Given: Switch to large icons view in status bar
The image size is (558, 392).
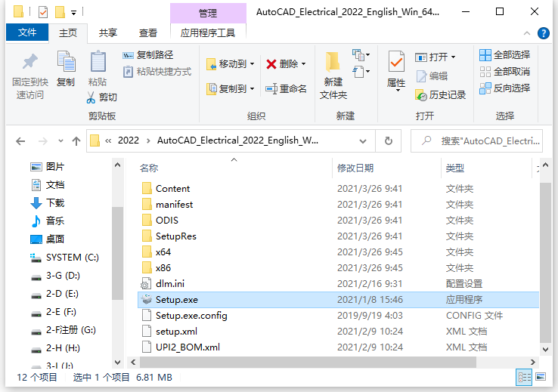Looking at the screenshot, I should (x=541, y=377).
